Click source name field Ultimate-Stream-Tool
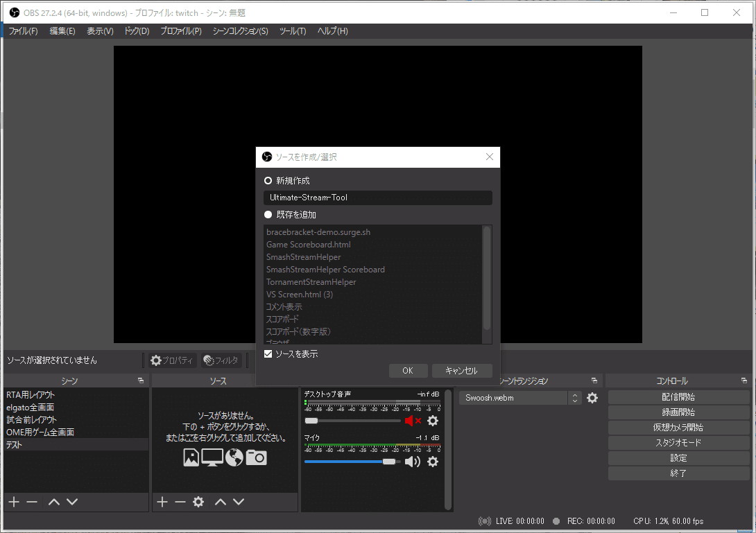This screenshot has width=756, height=533. pyautogui.click(x=377, y=198)
